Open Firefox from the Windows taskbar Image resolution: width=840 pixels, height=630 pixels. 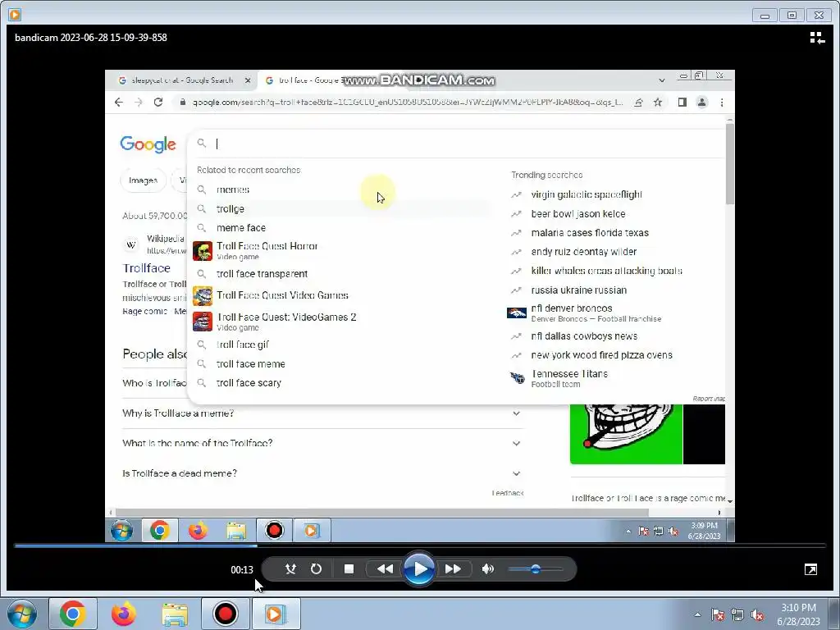(x=124, y=614)
